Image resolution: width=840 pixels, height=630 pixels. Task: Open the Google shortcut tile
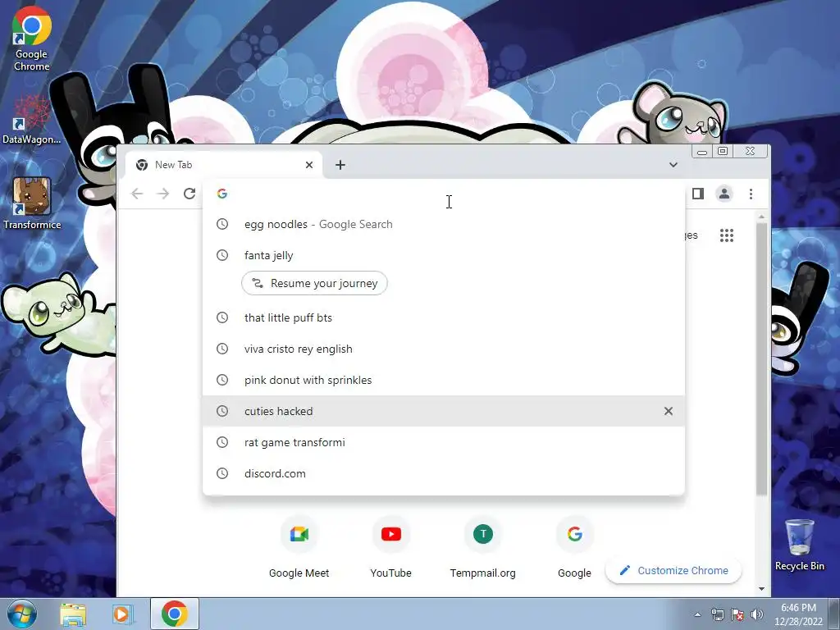[x=574, y=547]
